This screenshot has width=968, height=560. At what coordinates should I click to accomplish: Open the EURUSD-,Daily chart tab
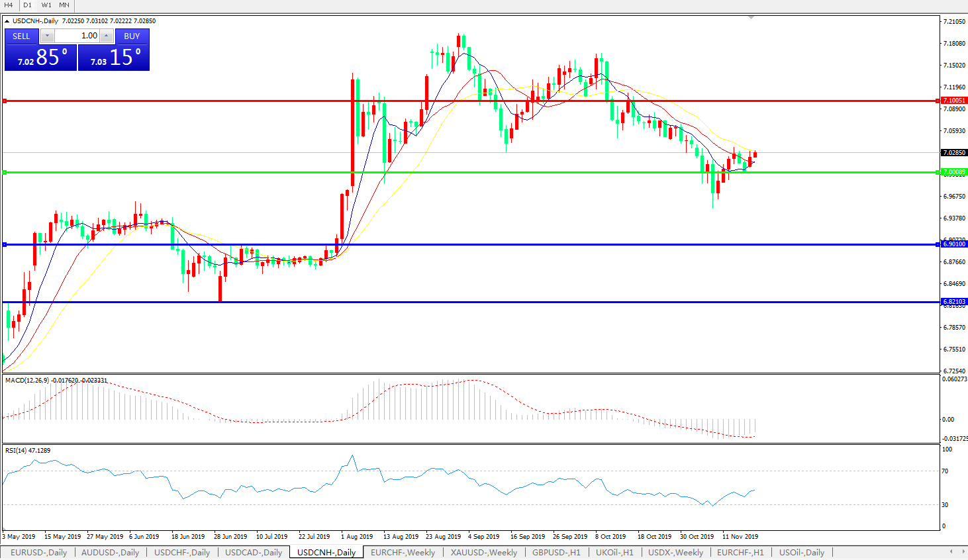coord(38,552)
